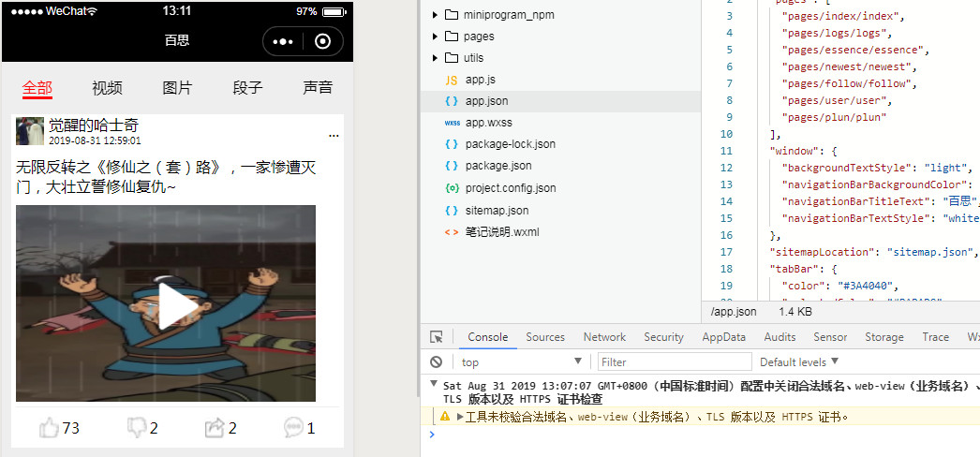Viewport: 980px width, 457px height.
Task: Switch to the Network devtools tab
Action: pos(604,337)
